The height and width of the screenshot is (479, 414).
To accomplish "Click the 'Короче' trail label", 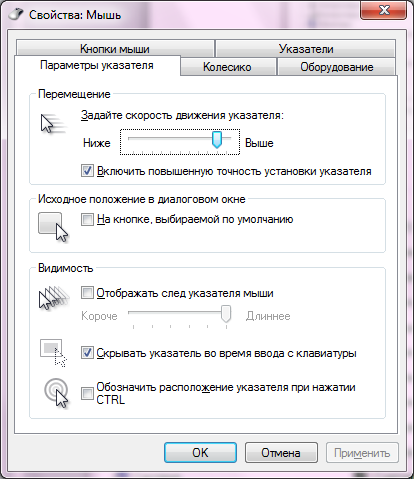I will pos(99,316).
